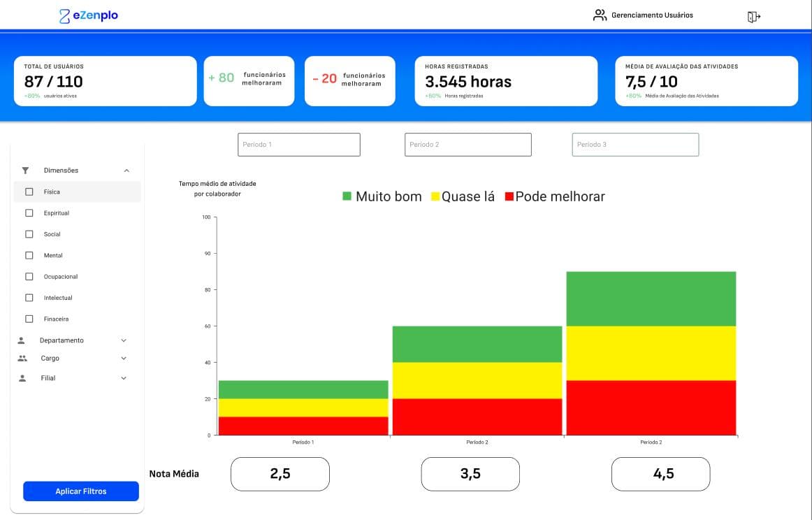Click the Pode melhorar legend label
Viewport: 812px width, 520px height.
[x=560, y=196]
